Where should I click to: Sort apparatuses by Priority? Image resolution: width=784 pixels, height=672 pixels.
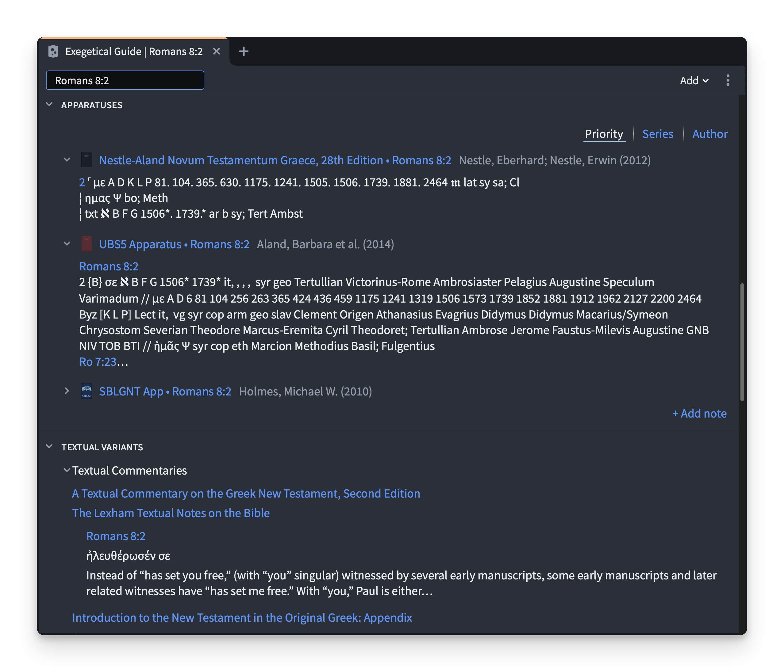pos(604,134)
